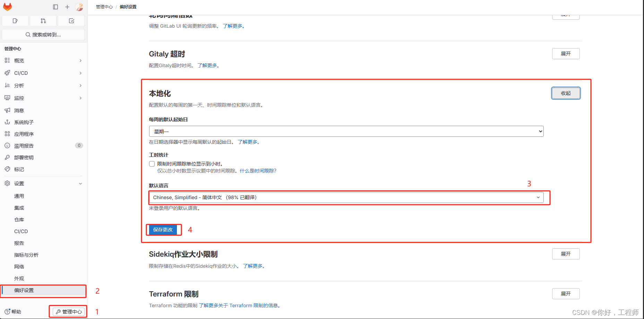Open 了解更多 link for week start day
Screen dimensions: 644x319
[249, 142]
